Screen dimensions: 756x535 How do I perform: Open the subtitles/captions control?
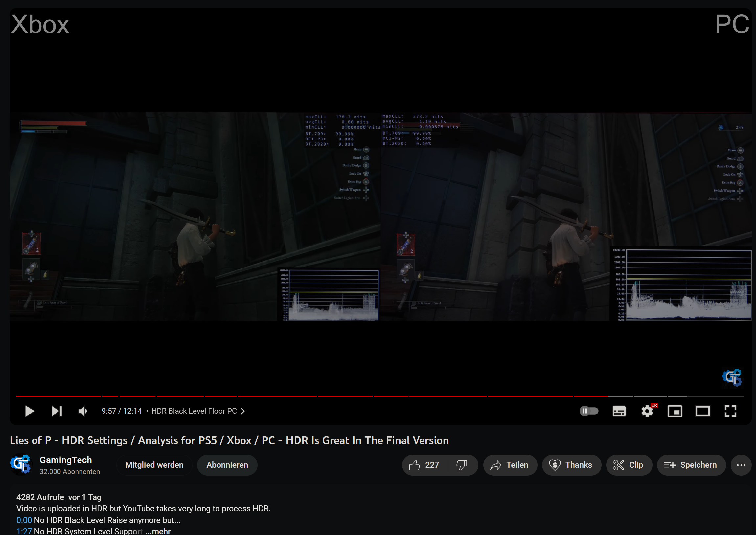tap(619, 411)
